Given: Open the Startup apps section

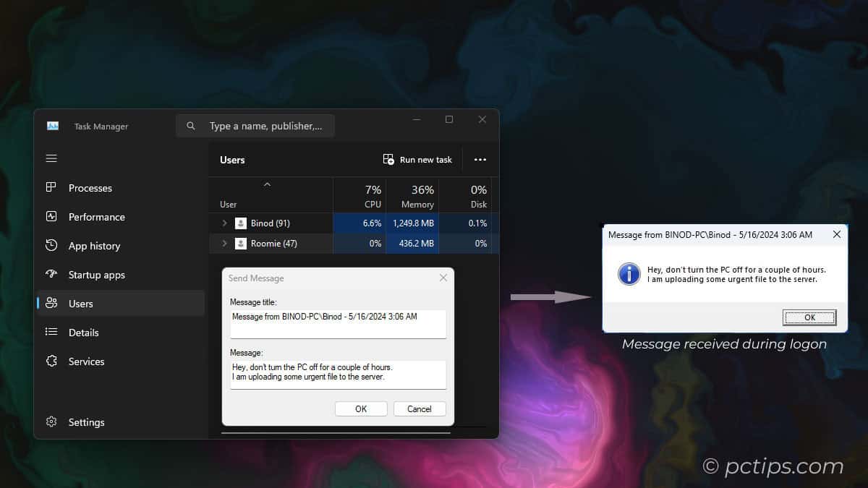Looking at the screenshot, I should pyautogui.click(x=96, y=275).
